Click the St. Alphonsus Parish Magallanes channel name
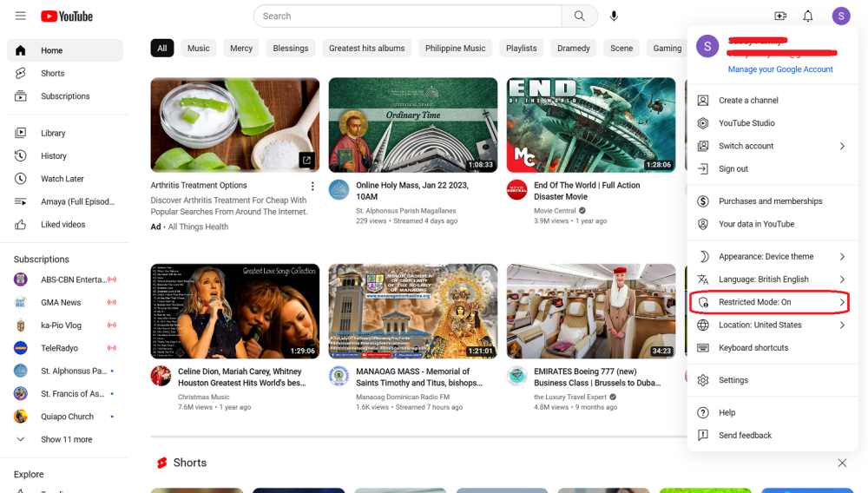Screen dimensions: 868x493 click(x=405, y=211)
